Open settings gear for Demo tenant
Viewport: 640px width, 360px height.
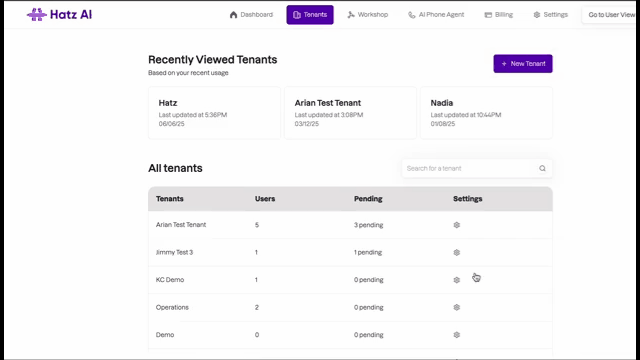coord(457,335)
